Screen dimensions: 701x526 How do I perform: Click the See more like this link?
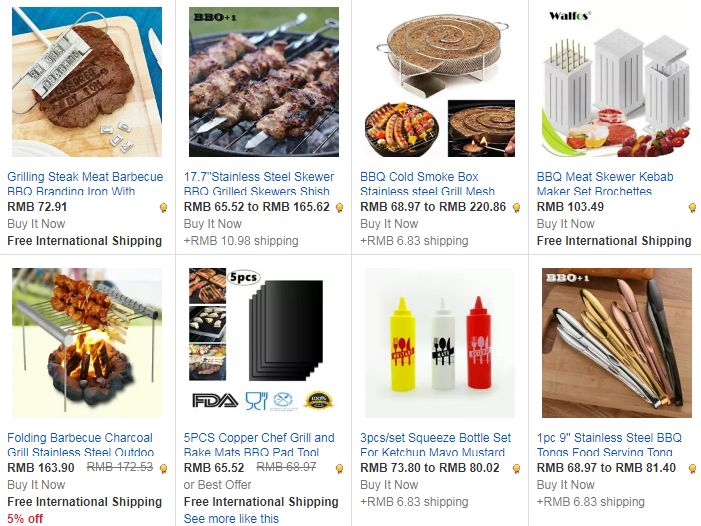231,518
